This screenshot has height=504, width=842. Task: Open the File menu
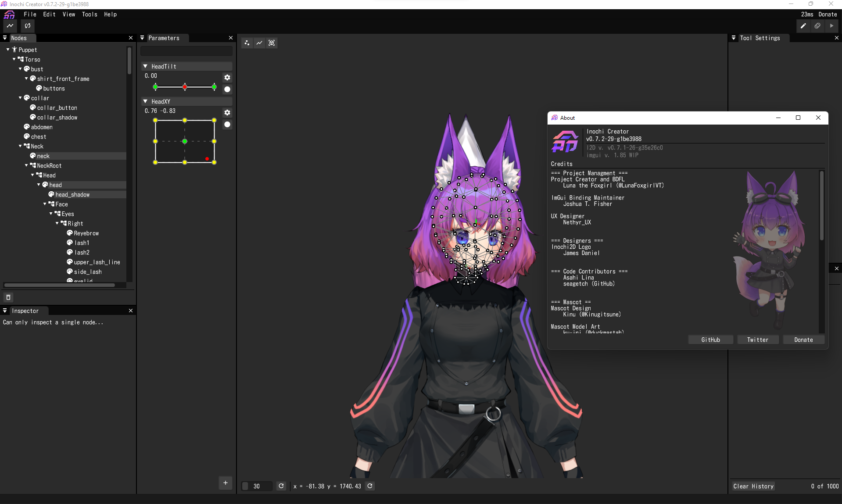pos(30,14)
